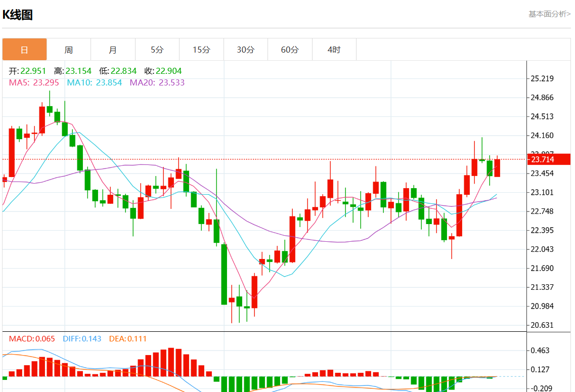The image size is (575, 392).
Task: Click the 20.984 price axis label
Action: [x=542, y=306]
